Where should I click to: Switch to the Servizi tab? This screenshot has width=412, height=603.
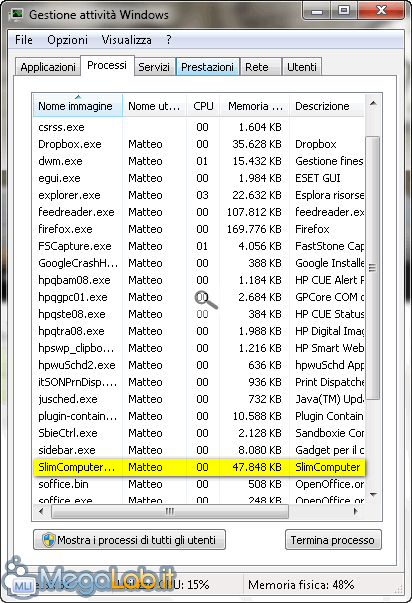click(x=154, y=67)
